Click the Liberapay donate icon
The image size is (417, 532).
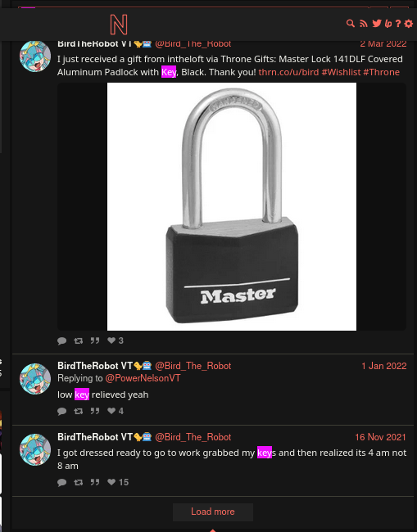pos(388,24)
